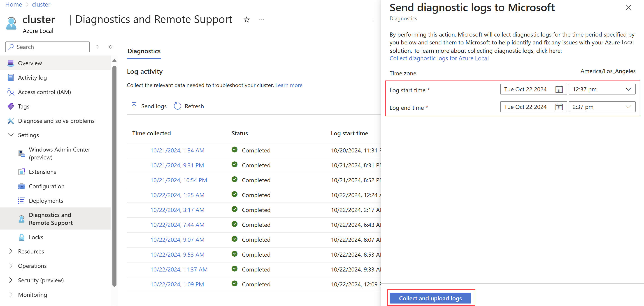Open Tags from the sidebar

pyautogui.click(x=23, y=106)
